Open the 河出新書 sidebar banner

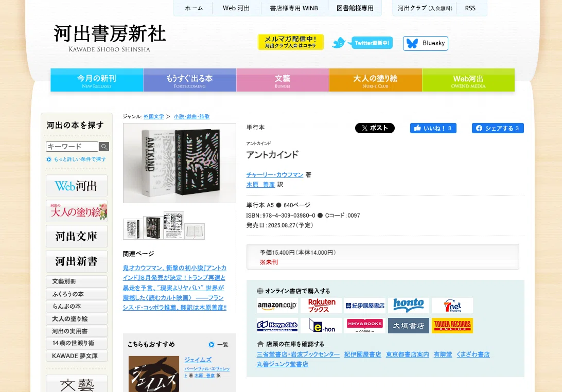coord(77,261)
